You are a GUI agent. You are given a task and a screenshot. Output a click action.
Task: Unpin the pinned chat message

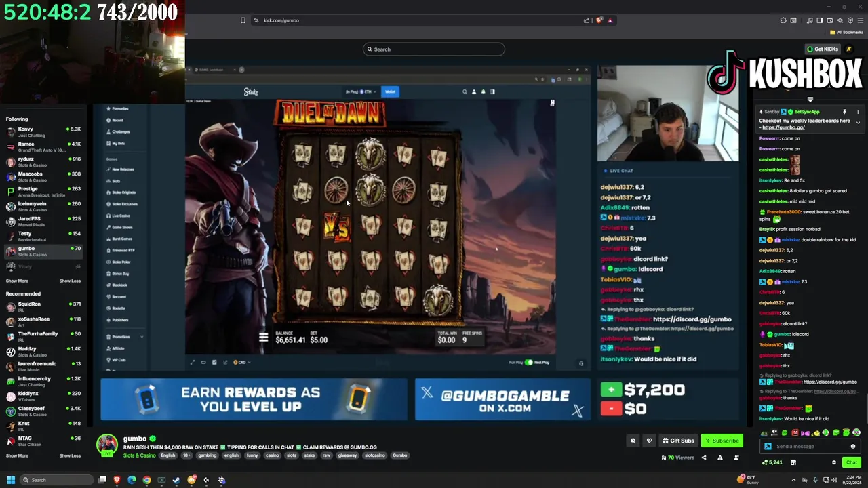coord(844,112)
